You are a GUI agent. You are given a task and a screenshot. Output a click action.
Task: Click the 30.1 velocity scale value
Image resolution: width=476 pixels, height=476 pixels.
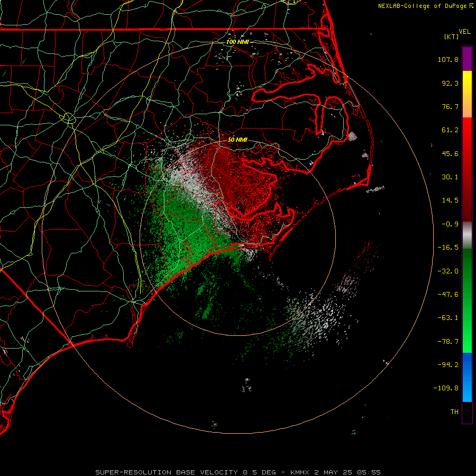pos(450,177)
